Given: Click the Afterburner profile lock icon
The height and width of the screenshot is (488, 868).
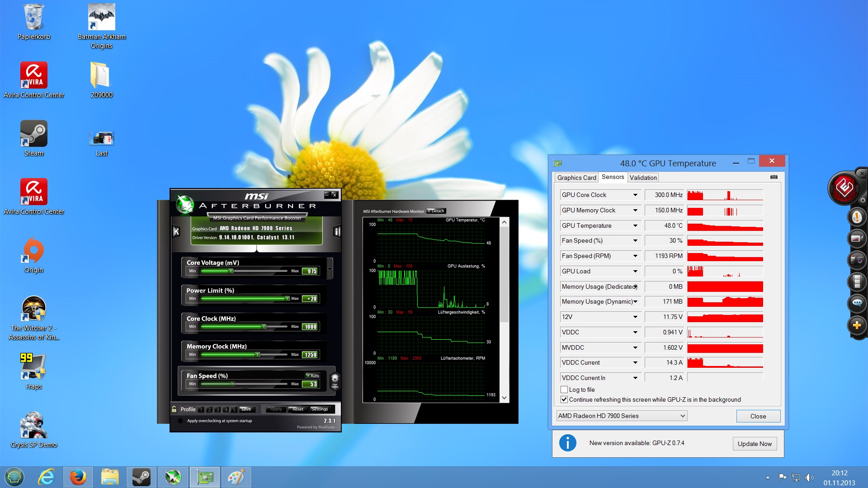Looking at the screenshot, I should pyautogui.click(x=174, y=409).
